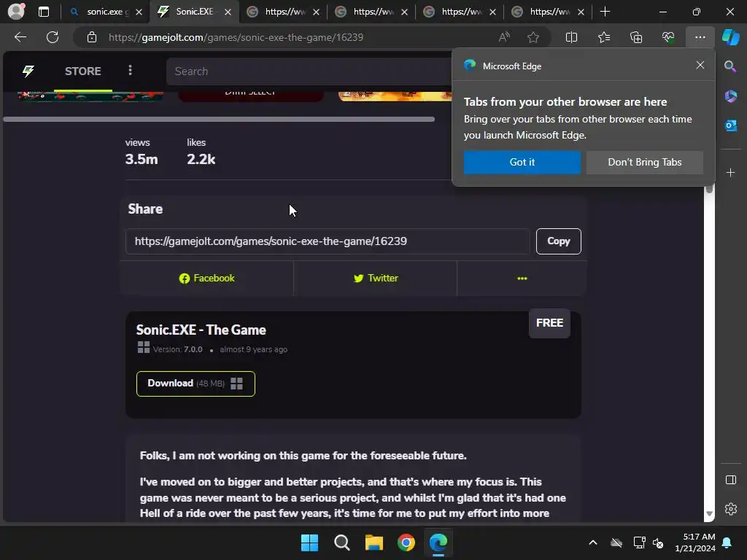
Task: Toggle the sidebar layout icon
Action: pyautogui.click(x=730, y=480)
